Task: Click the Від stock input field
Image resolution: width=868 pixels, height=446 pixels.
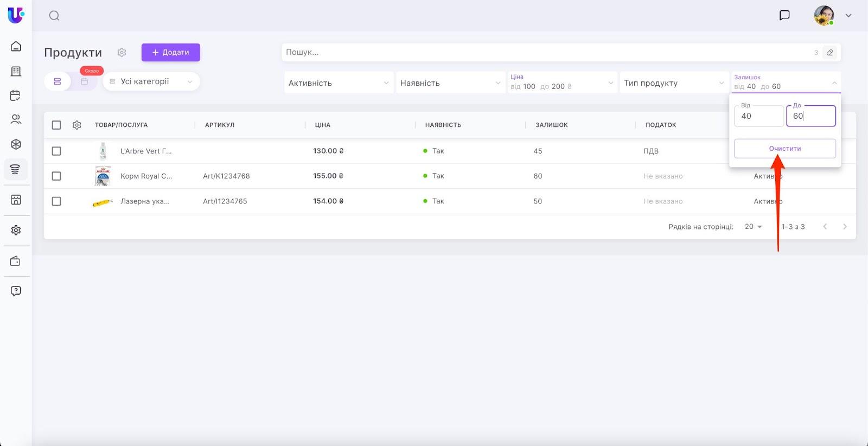Action: click(x=758, y=116)
